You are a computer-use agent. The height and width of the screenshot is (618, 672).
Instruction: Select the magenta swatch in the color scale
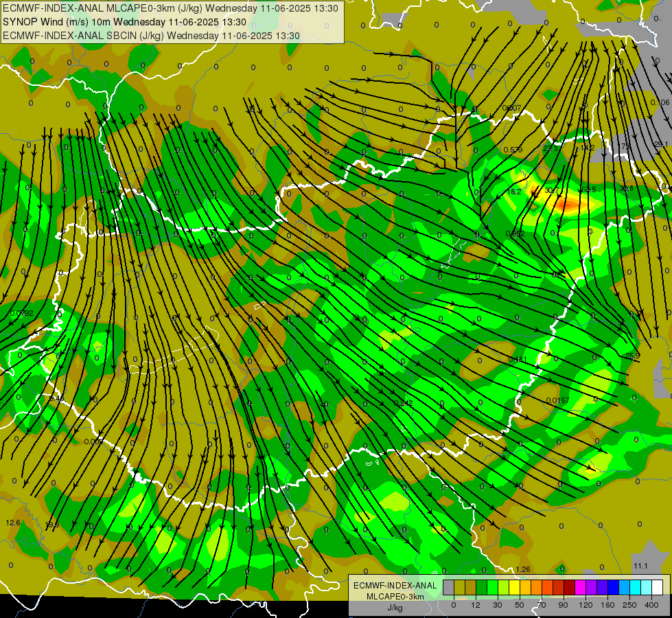(581, 587)
